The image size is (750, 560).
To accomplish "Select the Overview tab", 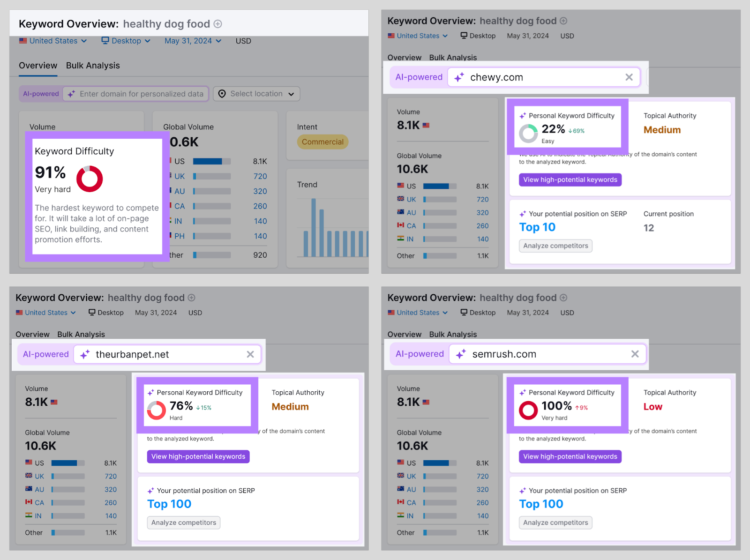I will pyautogui.click(x=37, y=66).
